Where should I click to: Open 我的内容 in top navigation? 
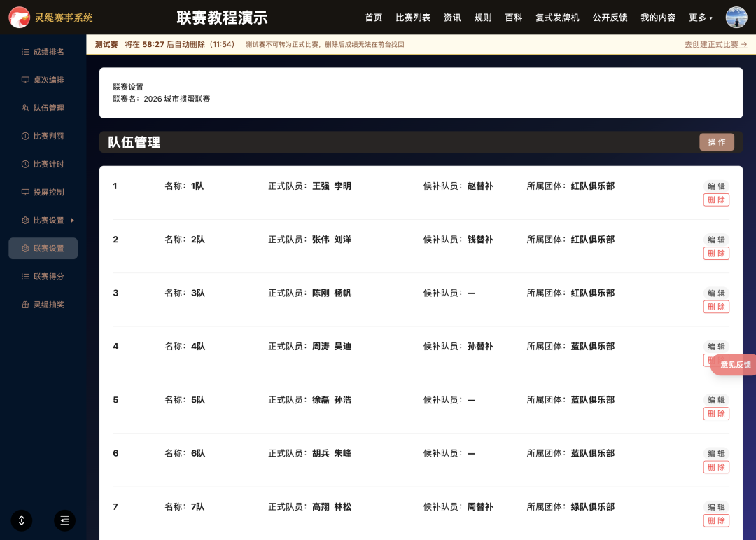(x=658, y=18)
